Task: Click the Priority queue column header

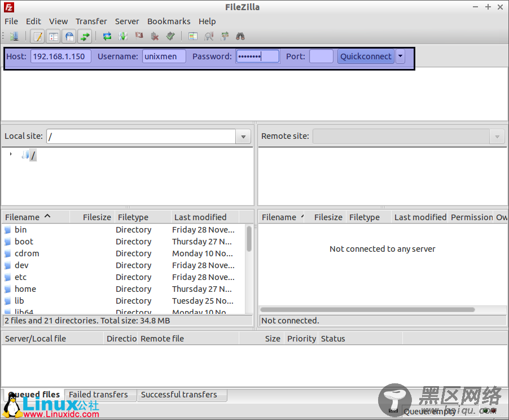Action: [x=301, y=339]
